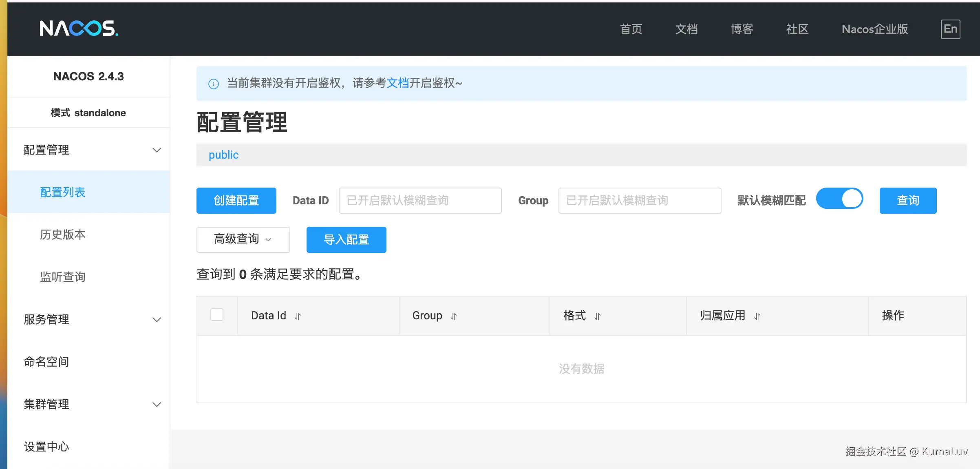This screenshot has width=980, height=469.
Task: Switch language with the En icon
Action: [x=950, y=29]
